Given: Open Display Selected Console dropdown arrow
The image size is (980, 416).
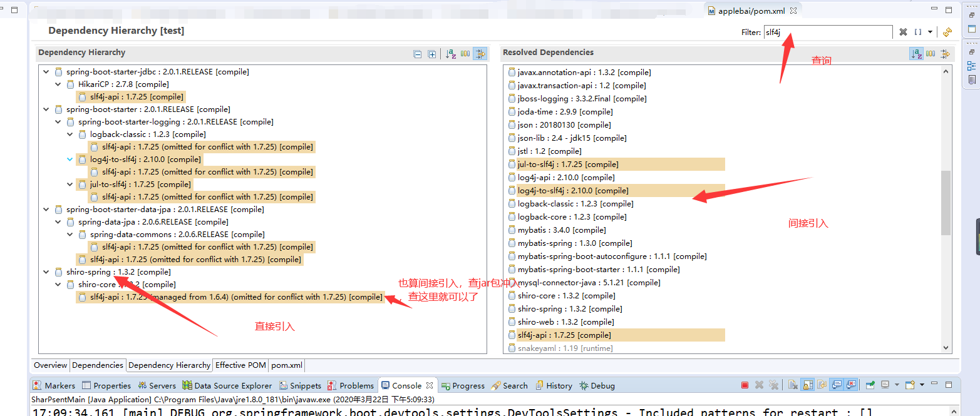Looking at the screenshot, I should click(x=897, y=385).
